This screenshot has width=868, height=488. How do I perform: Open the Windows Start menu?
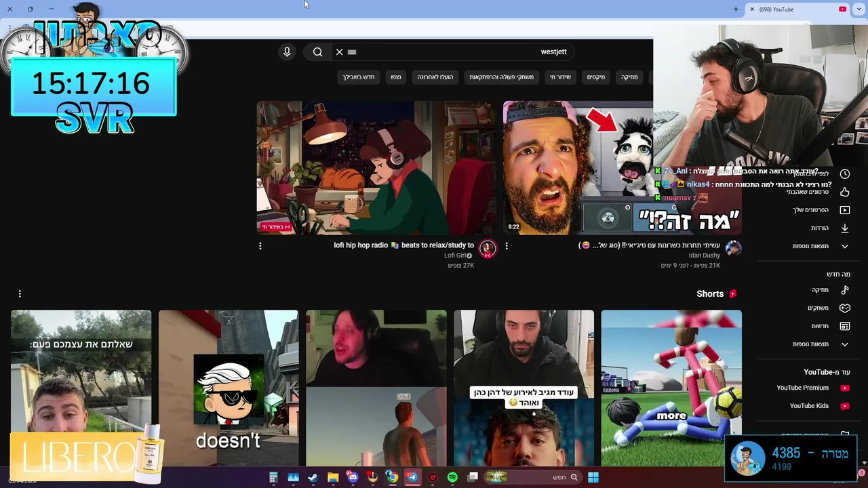(593, 477)
